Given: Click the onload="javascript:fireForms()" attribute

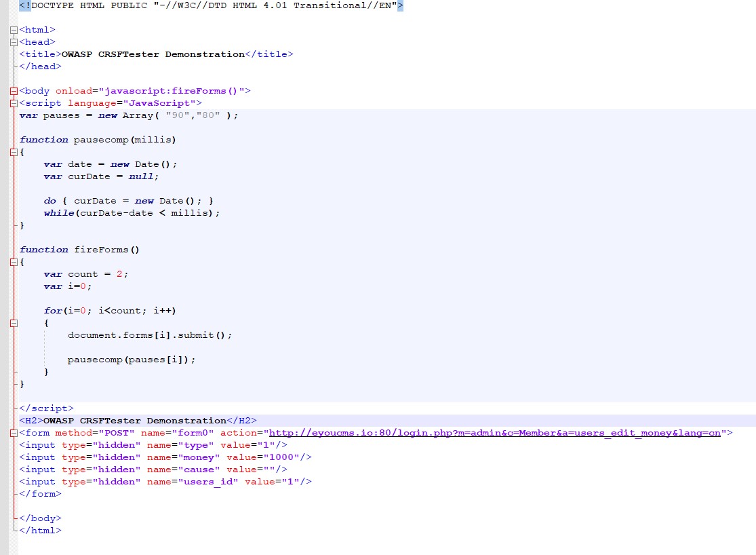Looking at the screenshot, I should point(150,91).
